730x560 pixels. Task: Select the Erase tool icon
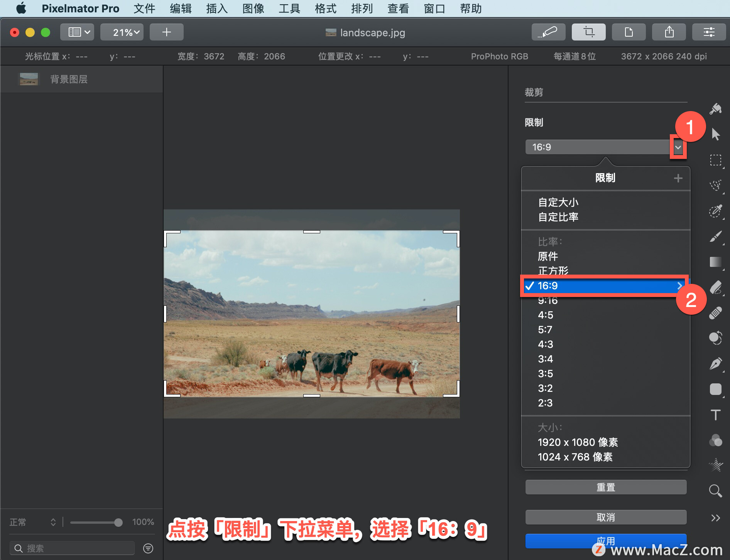(x=716, y=287)
